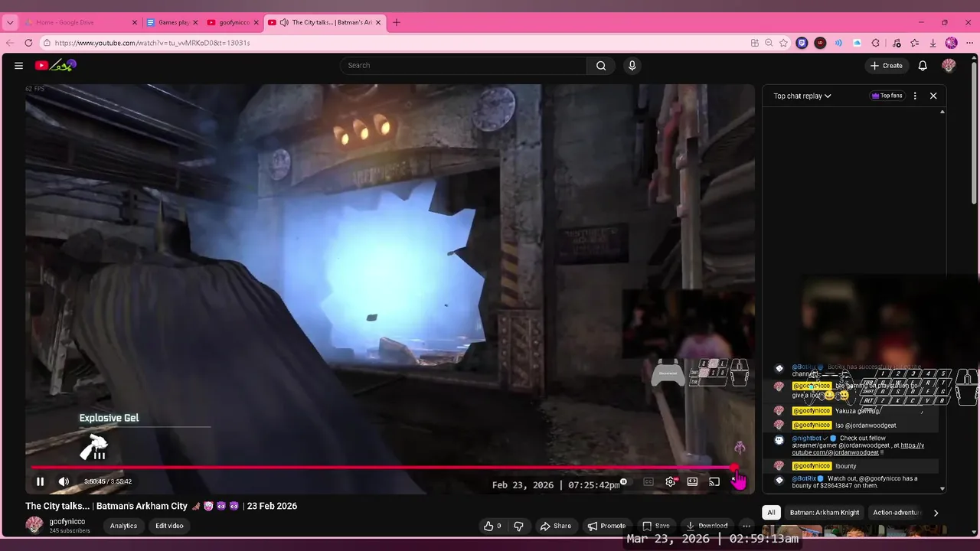980x551 pixels.
Task: Open the tab search dropdown arrow
Action: point(10,22)
